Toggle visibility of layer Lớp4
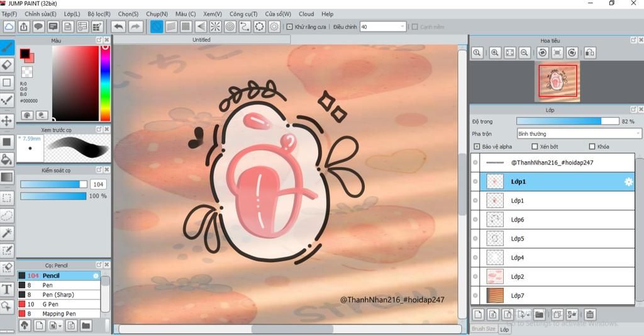 click(475, 258)
